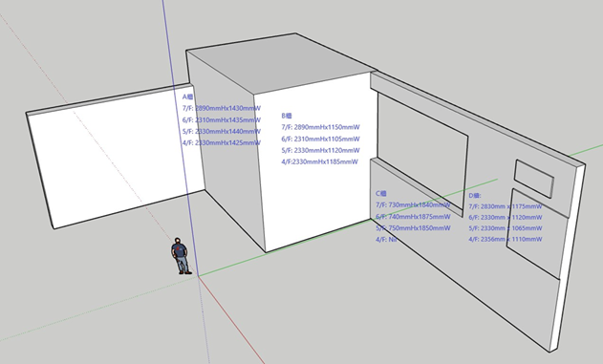Click the 'A牆' wall label text

(187, 96)
